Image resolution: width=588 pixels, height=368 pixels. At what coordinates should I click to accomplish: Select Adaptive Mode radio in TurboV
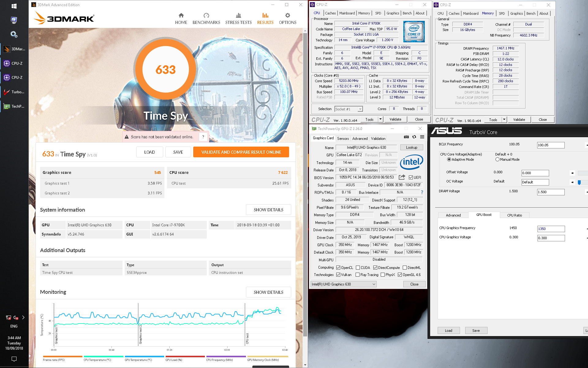449,159
